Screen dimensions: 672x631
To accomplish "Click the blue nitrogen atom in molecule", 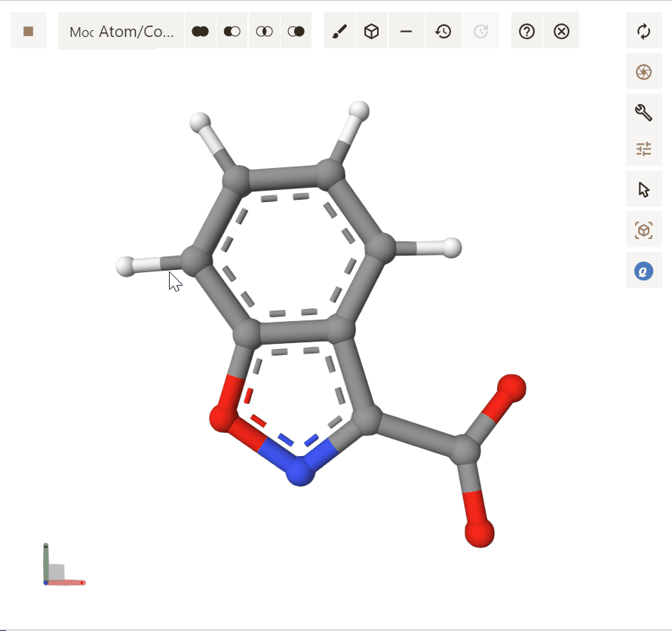I will click(x=300, y=471).
